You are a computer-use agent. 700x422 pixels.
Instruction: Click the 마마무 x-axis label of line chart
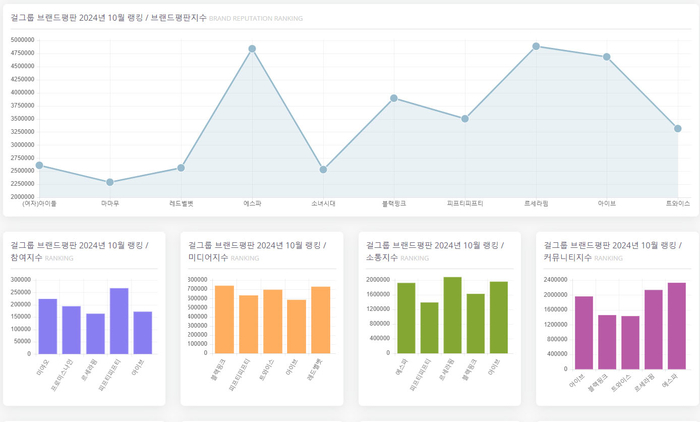[110, 204]
